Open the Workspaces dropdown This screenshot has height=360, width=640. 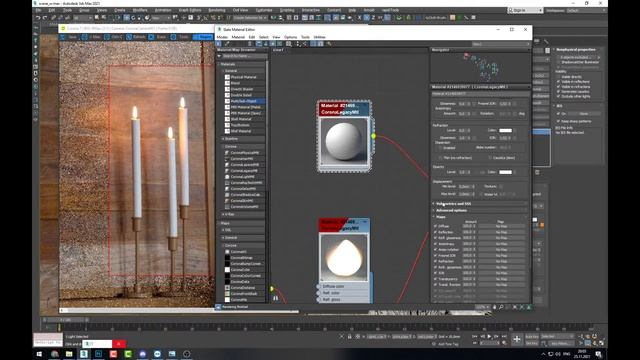586,10
